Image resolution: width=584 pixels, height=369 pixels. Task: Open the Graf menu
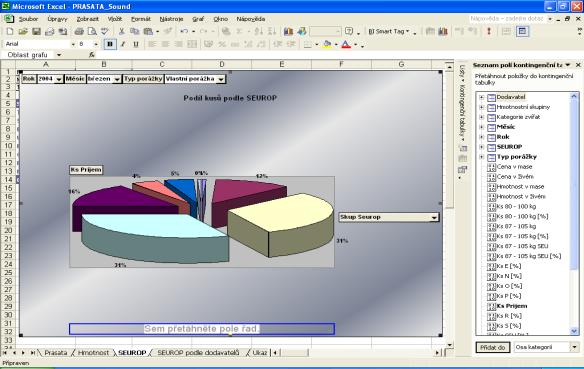pos(198,19)
